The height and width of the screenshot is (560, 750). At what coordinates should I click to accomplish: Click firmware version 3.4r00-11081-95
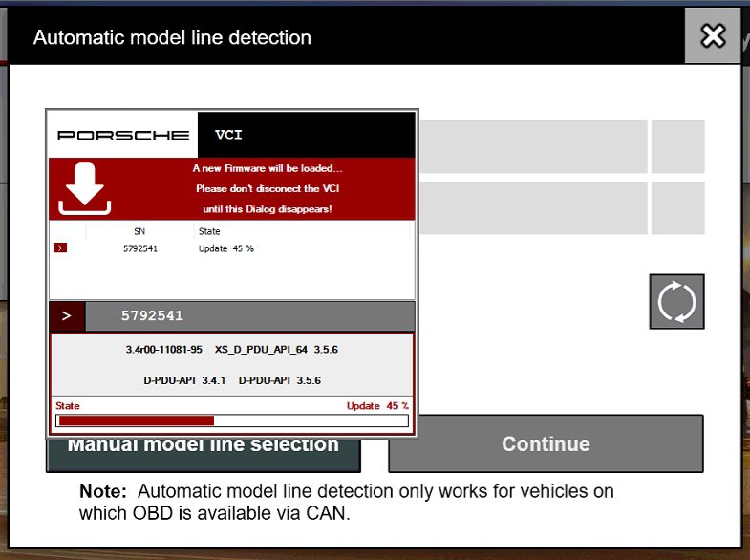point(164,350)
